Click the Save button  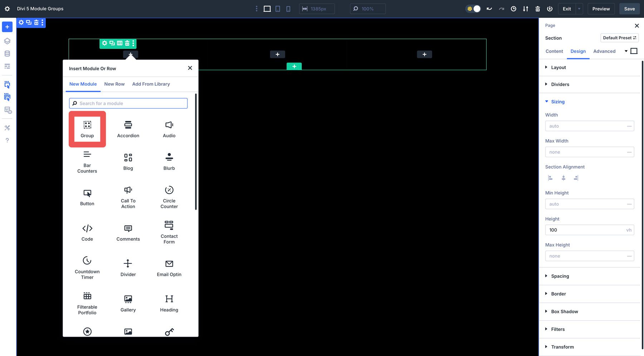coord(629,9)
